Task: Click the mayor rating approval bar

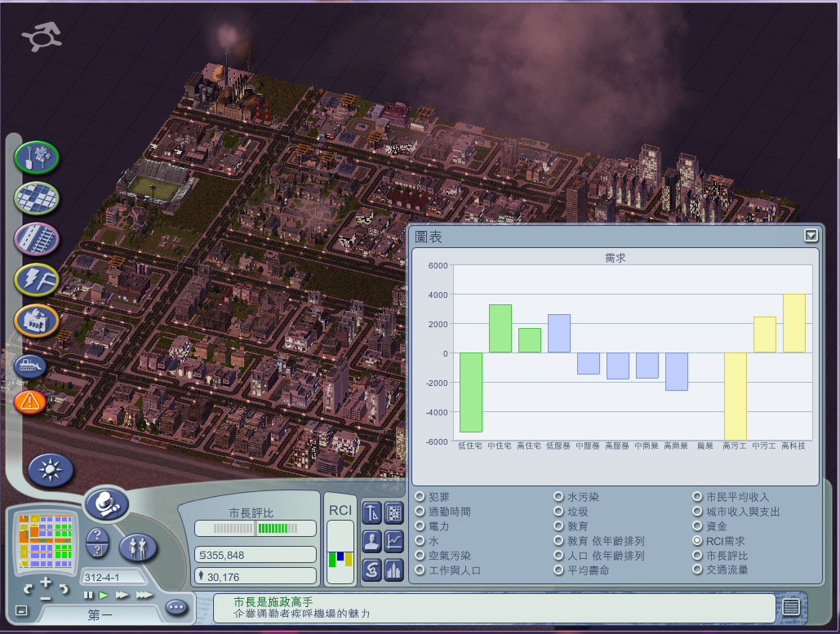Action: click(256, 528)
